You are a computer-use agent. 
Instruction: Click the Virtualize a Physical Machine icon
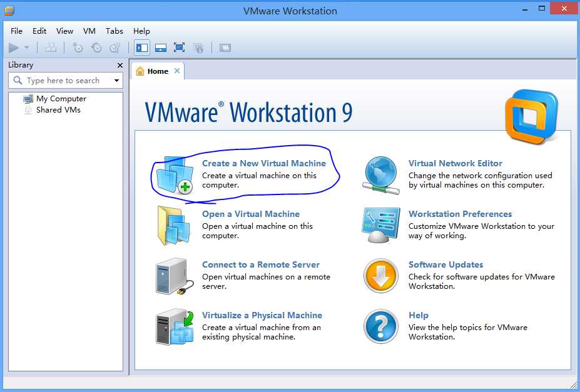tap(171, 327)
